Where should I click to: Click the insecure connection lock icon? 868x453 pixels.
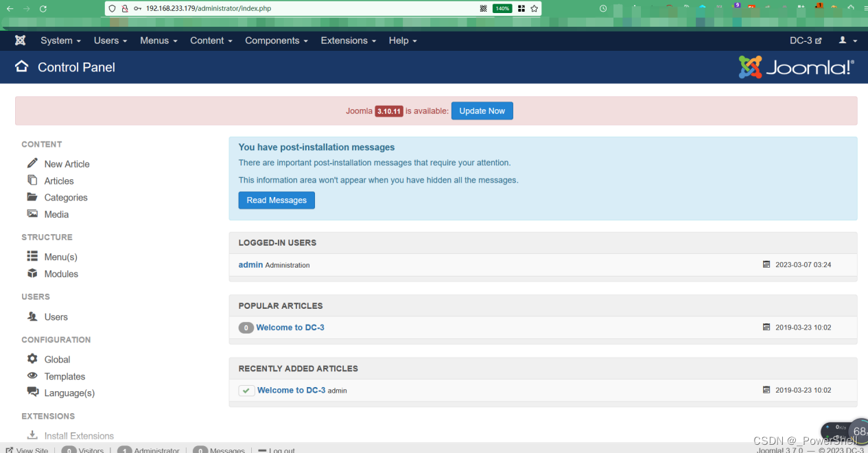coord(125,8)
